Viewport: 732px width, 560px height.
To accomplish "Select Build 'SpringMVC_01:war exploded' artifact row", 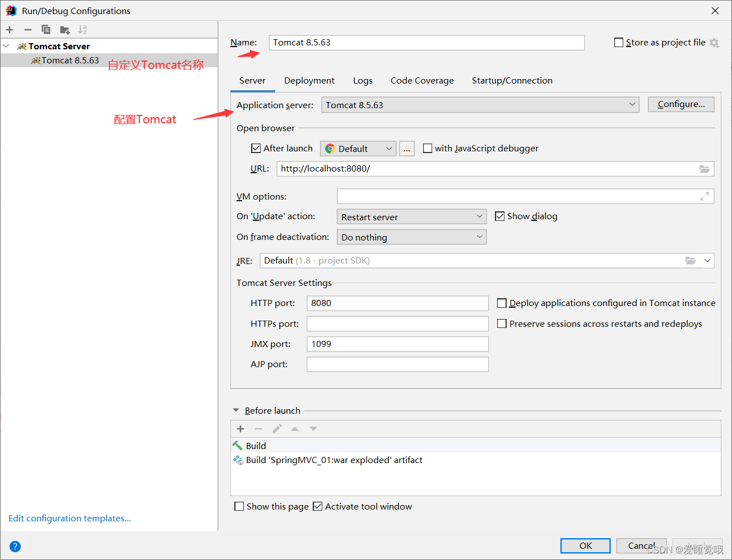I will click(x=476, y=460).
